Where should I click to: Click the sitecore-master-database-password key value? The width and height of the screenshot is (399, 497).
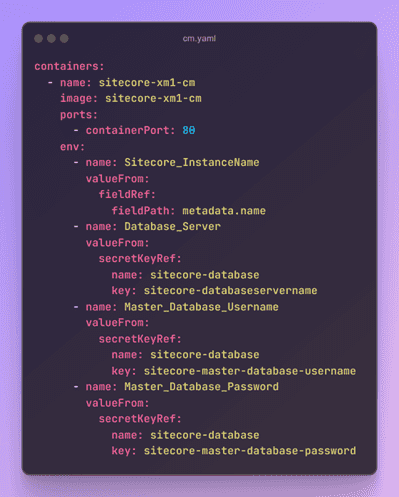250,451
